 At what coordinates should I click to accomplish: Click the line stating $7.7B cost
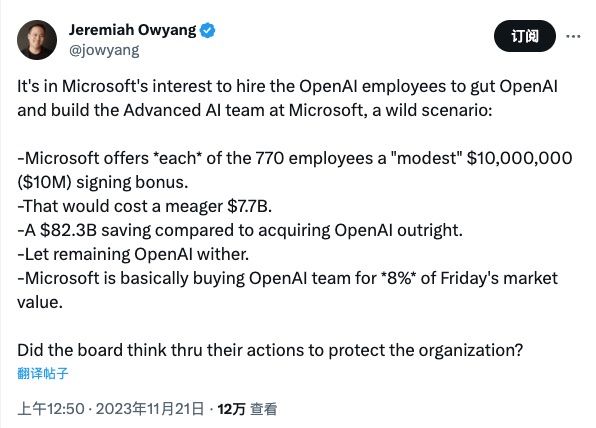pos(144,206)
